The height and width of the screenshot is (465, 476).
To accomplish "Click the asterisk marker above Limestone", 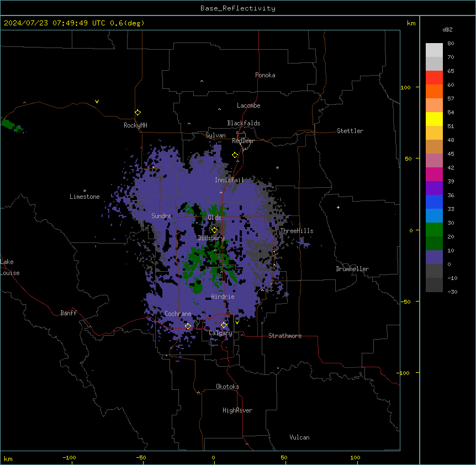I will tap(84, 191).
